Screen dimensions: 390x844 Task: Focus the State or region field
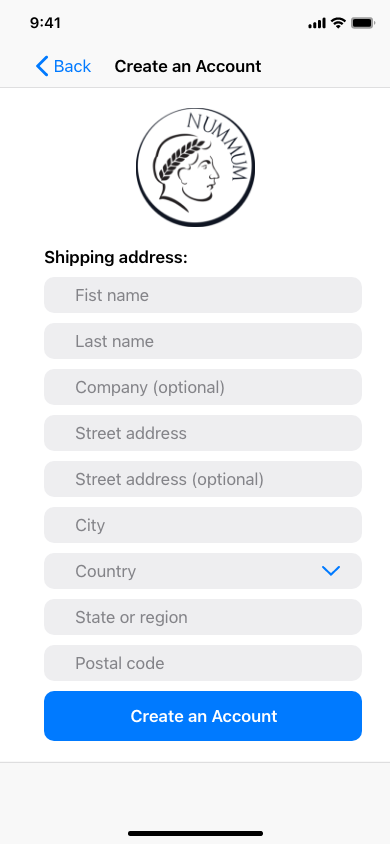click(203, 617)
